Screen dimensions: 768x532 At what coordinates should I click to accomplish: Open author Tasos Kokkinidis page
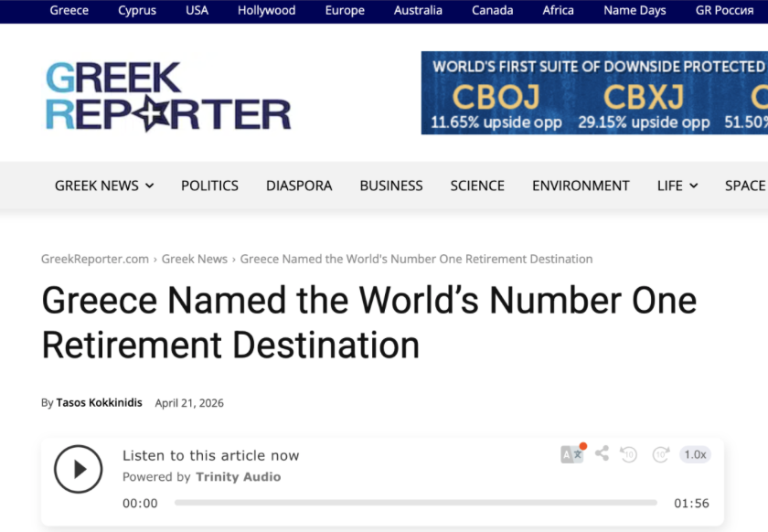[99, 402]
